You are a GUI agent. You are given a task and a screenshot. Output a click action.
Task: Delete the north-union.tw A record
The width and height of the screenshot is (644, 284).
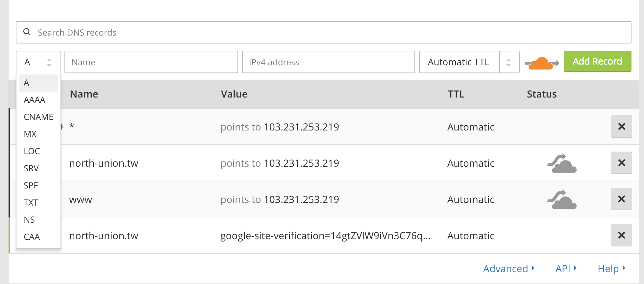tap(621, 163)
